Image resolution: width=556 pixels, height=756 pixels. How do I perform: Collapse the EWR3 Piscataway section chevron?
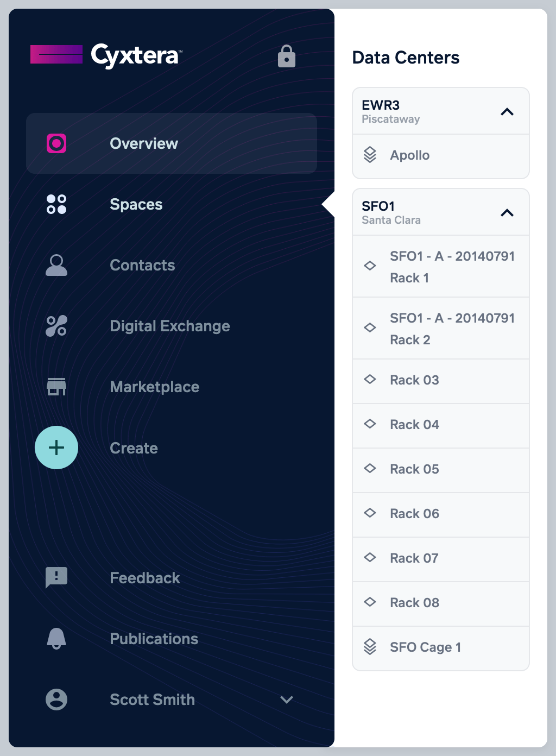[507, 112]
